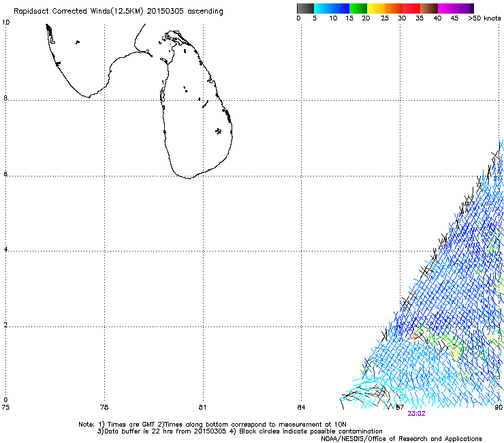This screenshot has width=504, height=443.
Task: Click the gray 0-5 knots color segment
Action: (x=305, y=8)
